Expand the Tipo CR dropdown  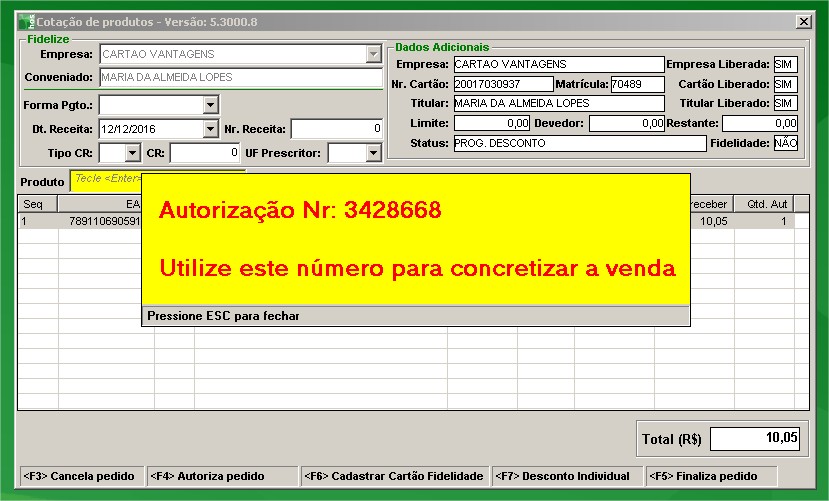click(x=133, y=153)
